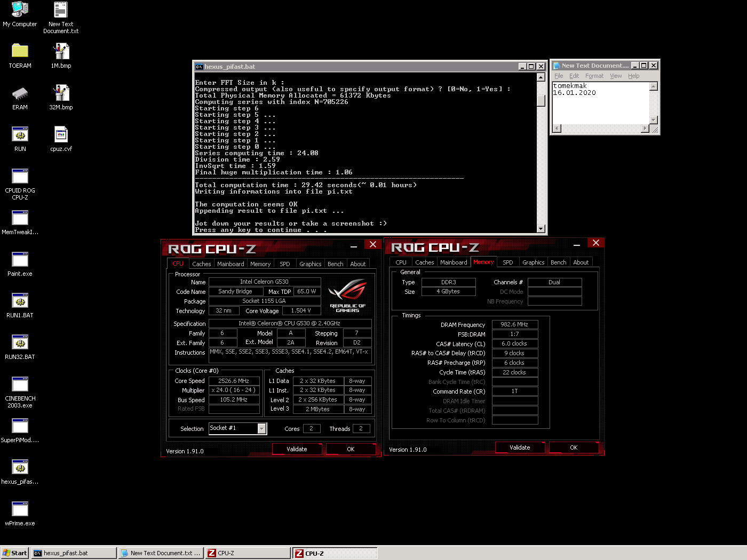Open the Windows Start button
Screen dimensions: 747x560
(14, 553)
